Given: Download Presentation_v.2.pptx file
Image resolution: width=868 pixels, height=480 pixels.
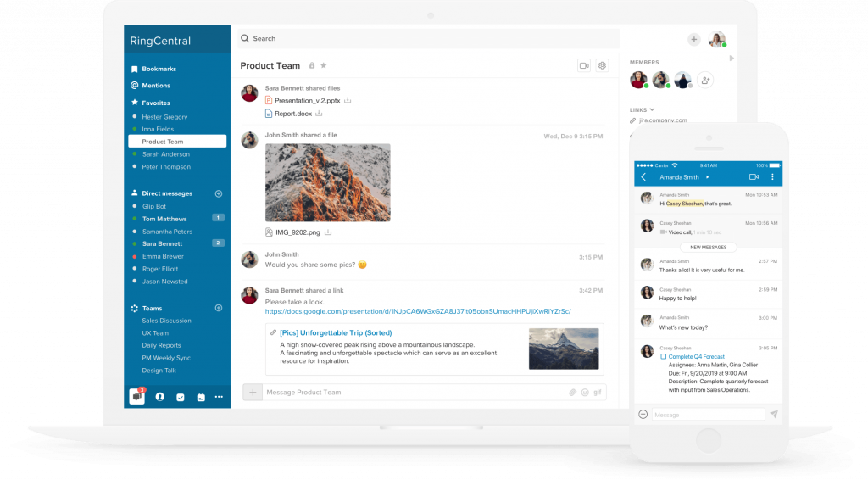Looking at the screenshot, I should tap(348, 100).
